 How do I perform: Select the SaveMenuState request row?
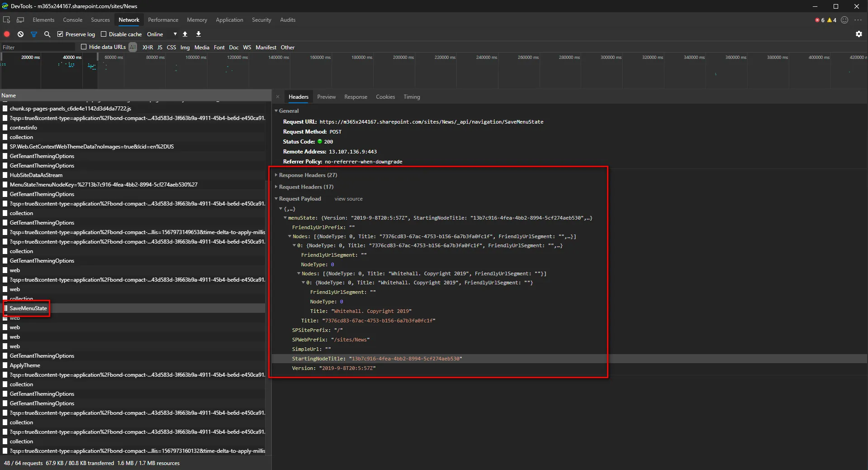pos(133,308)
